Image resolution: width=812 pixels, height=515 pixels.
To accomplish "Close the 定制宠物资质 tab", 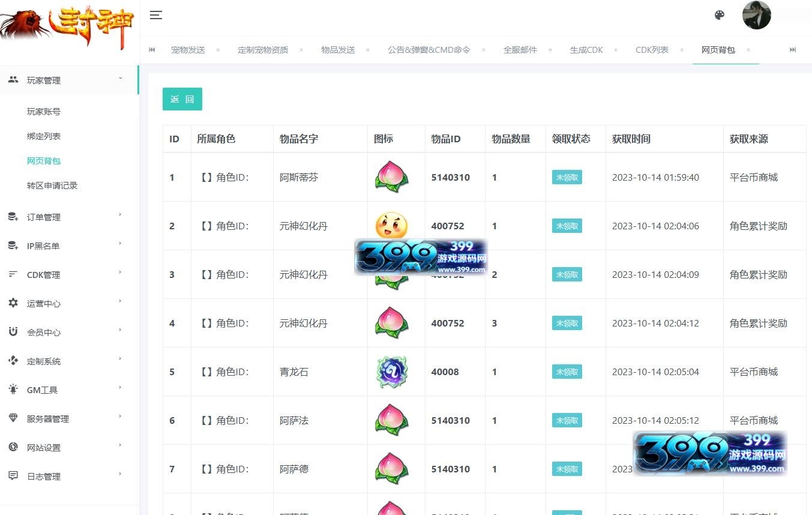I will click(x=301, y=50).
